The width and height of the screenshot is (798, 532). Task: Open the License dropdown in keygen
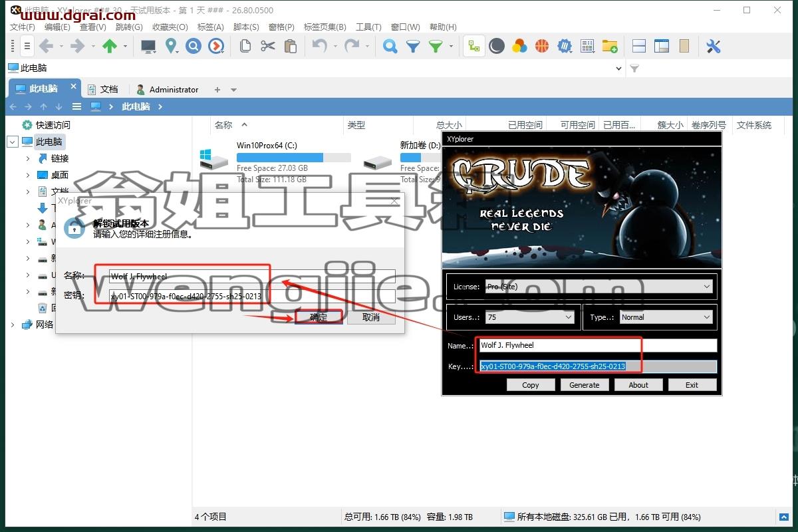click(x=598, y=287)
